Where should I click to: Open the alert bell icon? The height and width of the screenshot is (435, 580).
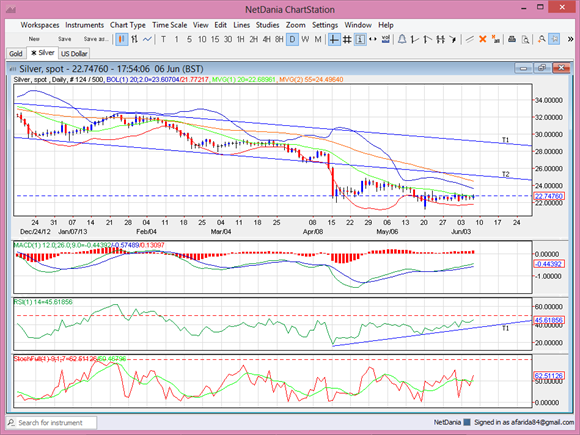[x=402, y=39]
